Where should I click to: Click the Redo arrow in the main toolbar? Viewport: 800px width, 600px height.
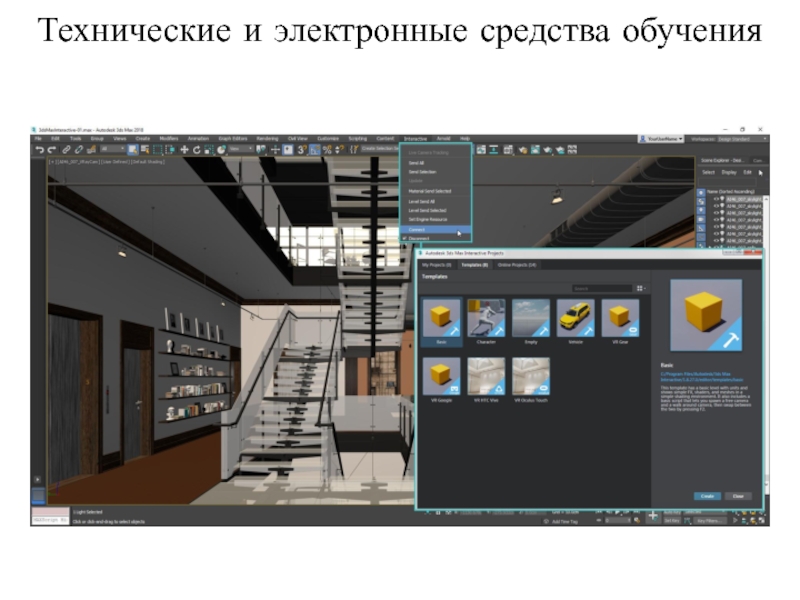click(52, 150)
